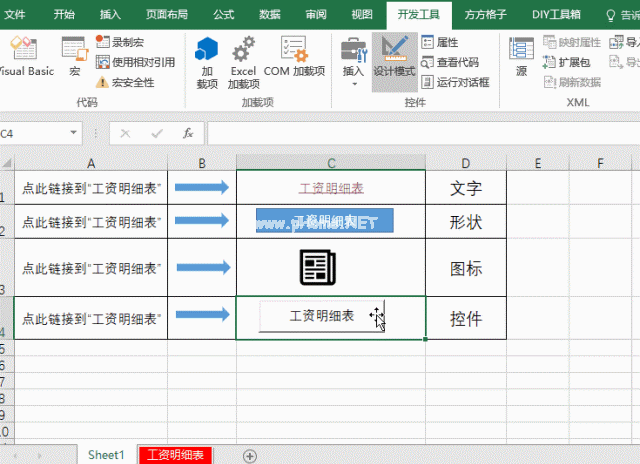Image resolution: width=640 pixels, height=464 pixels.
Task: Open the 加载项 add-ins icon
Action: point(207,60)
